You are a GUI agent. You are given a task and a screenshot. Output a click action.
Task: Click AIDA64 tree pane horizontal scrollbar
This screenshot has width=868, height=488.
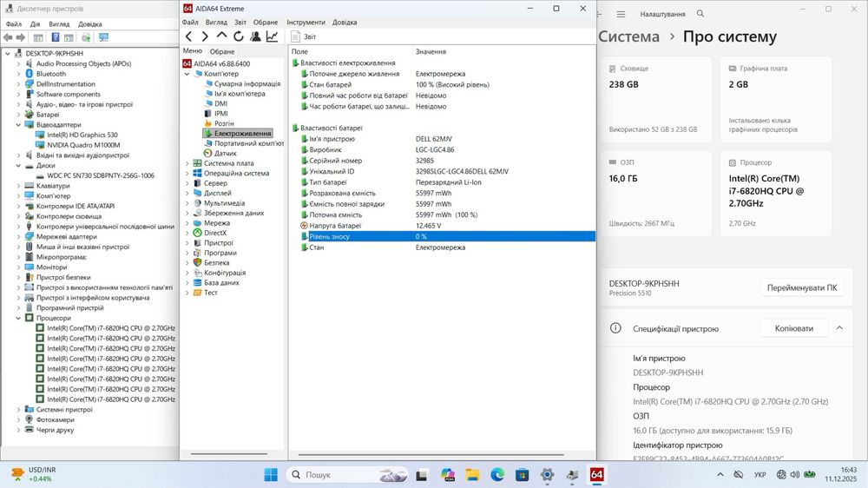[229, 454]
